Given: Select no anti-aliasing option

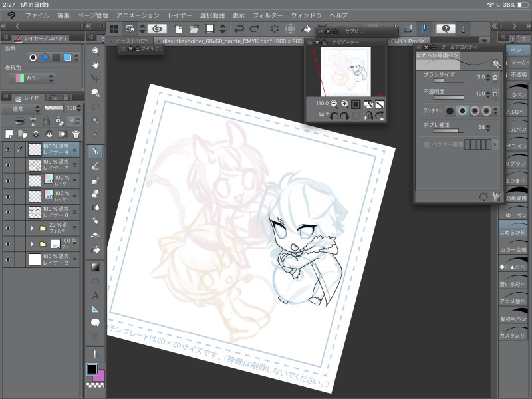Looking at the screenshot, I should click(450, 111).
